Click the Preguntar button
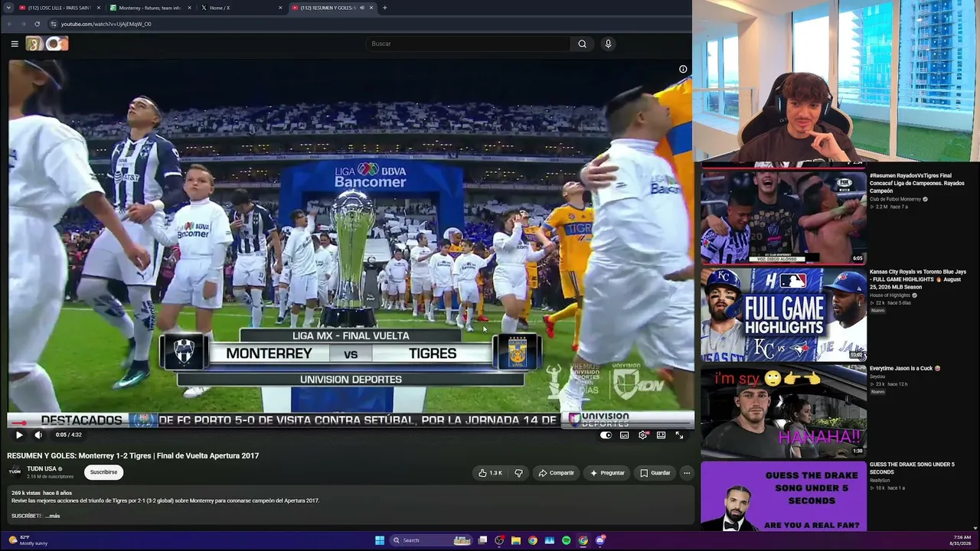Viewport: 980px width, 551px height. [607, 473]
